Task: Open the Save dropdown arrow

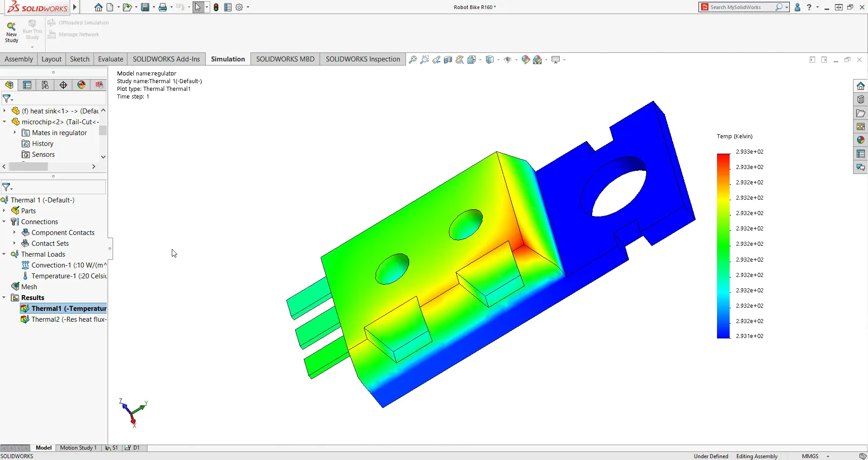Action: [x=153, y=7]
